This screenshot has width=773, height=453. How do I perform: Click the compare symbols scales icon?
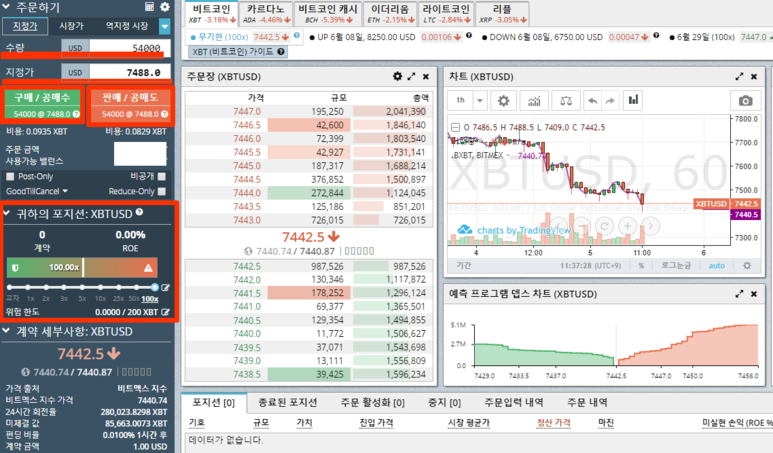566,101
